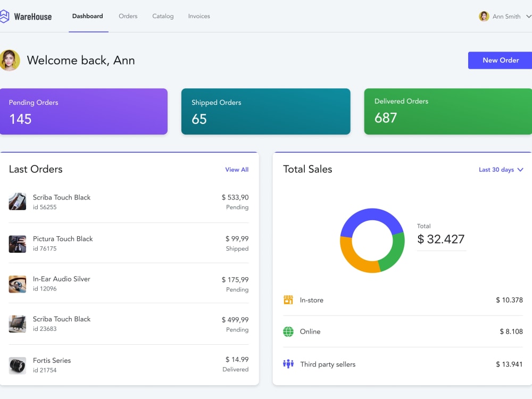Click the $ 13.941 third party value
The width and height of the screenshot is (532, 399).
coord(509,364)
